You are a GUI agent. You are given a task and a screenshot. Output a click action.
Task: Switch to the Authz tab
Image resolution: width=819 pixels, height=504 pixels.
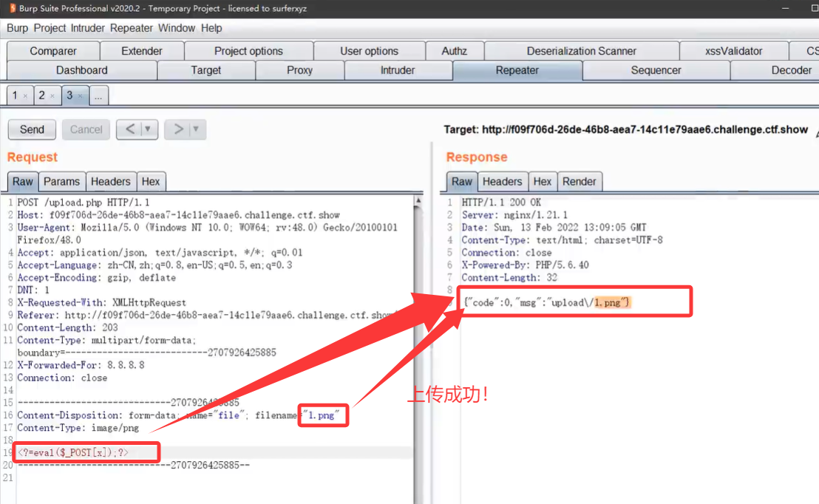[x=455, y=51]
